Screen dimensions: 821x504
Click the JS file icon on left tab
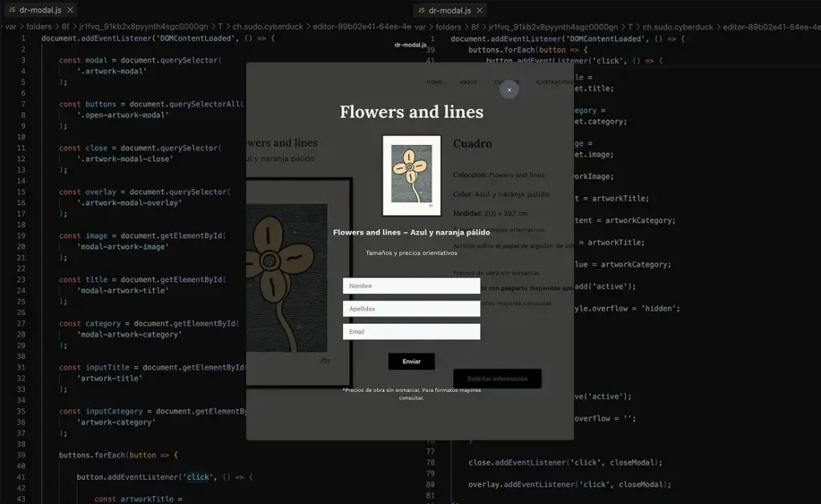11,10
